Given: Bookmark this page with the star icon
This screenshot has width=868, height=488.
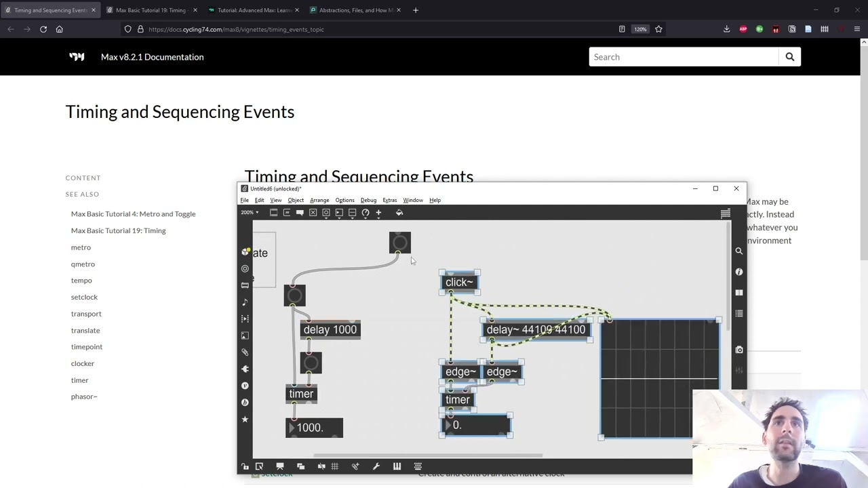Looking at the screenshot, I should pyautogui.click(x=658, y=29).
